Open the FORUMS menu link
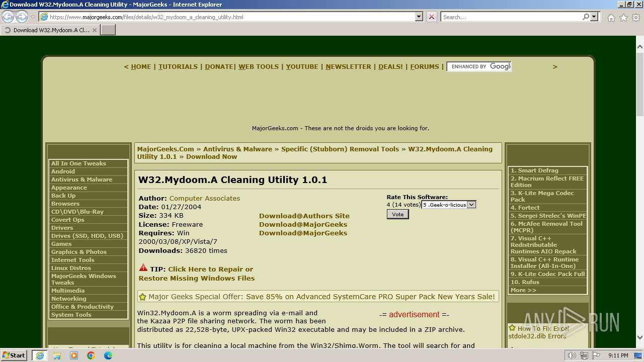The image size is (644, 362). (x=425, y=66)
